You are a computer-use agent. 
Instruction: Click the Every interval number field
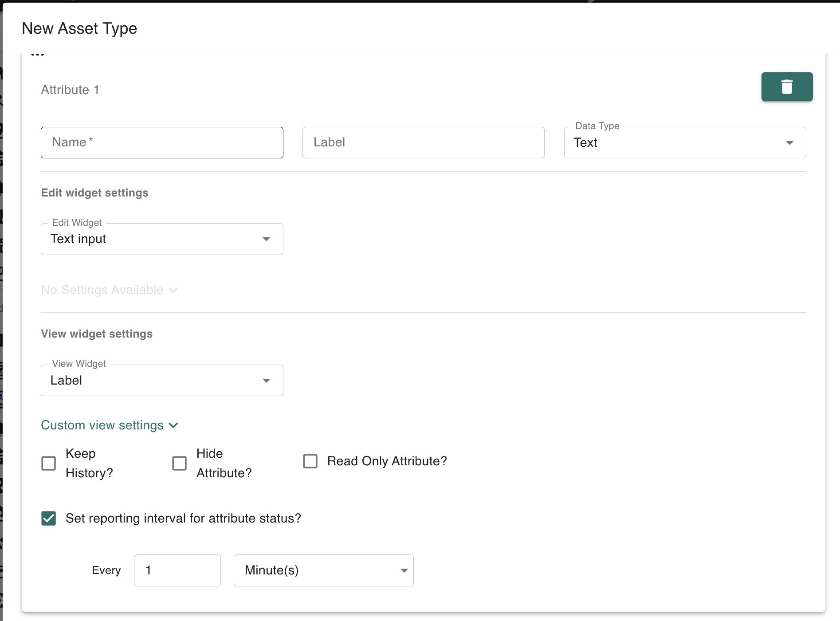177,570
